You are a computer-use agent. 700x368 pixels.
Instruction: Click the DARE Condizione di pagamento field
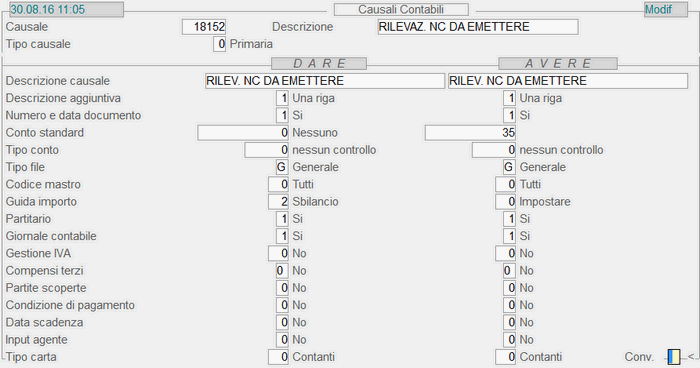click(x=282, y=305)
